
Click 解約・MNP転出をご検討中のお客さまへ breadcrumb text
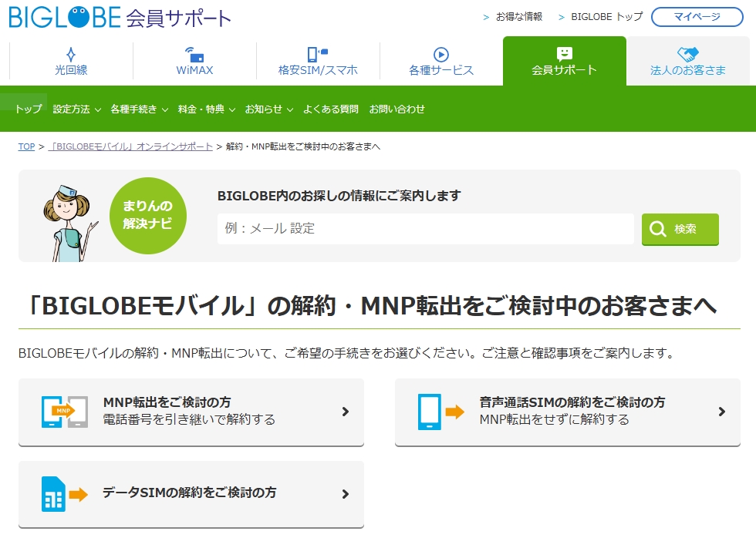[302, 146]
